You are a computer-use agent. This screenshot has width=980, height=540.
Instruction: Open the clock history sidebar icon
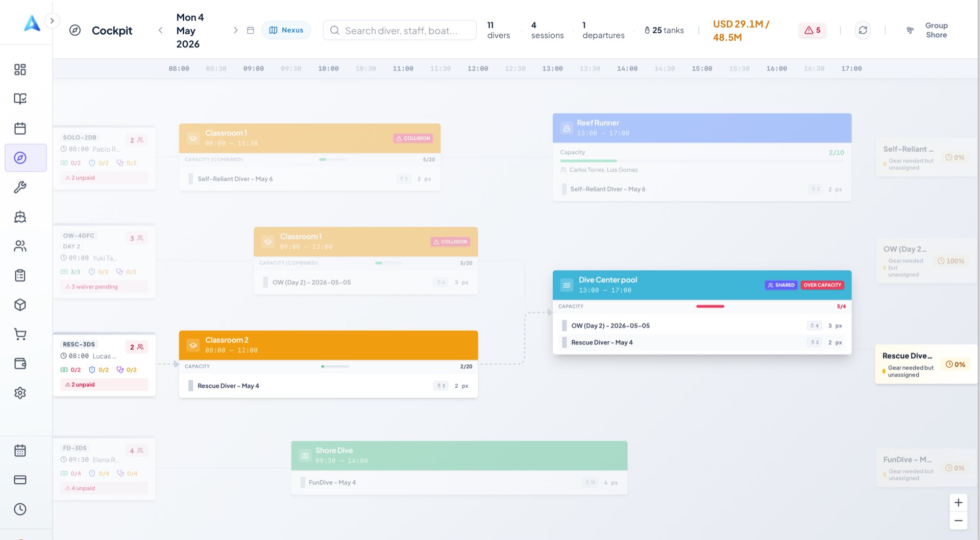tap(20, 509)
